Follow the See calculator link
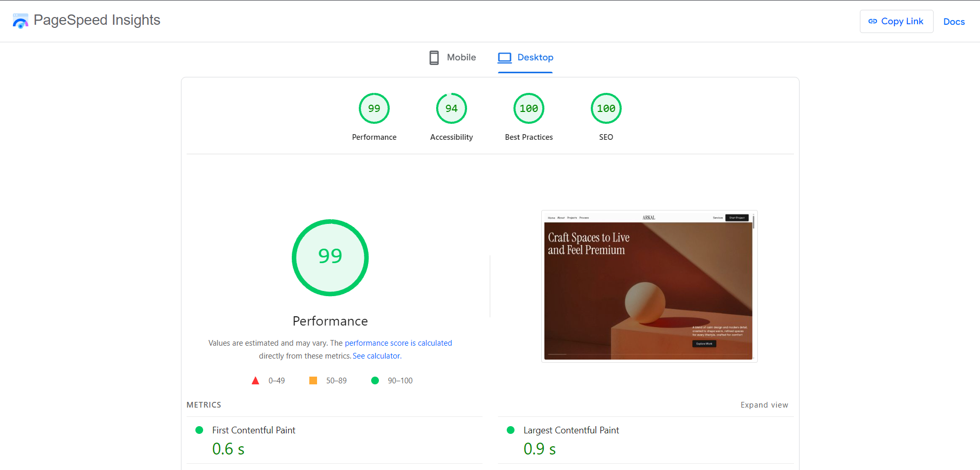The image size is (980, 470). [376, 356]
